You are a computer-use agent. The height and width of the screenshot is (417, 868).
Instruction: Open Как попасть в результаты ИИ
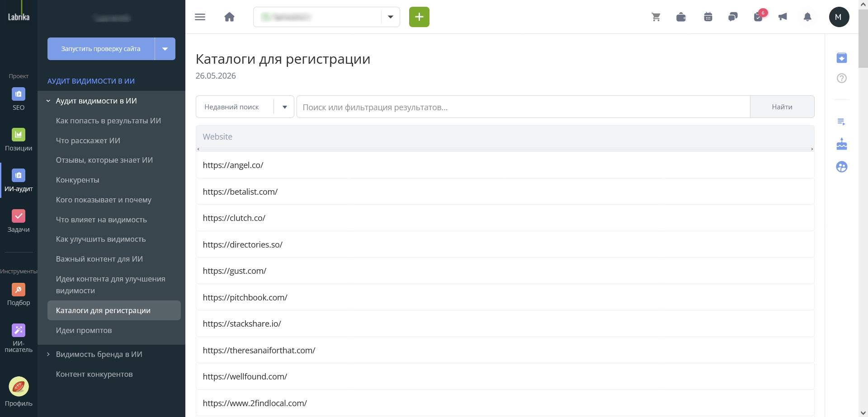pyautogui.click(x=108, y=121)
